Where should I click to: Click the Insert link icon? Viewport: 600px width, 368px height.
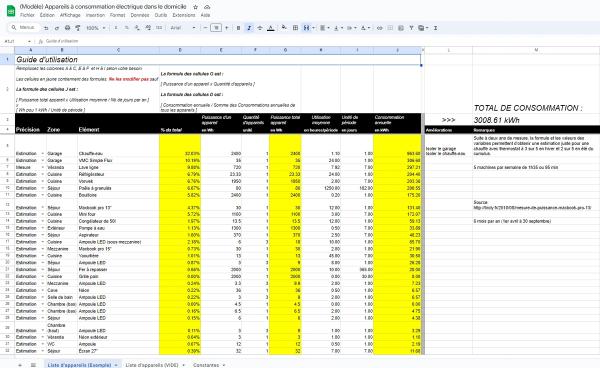coord(380,28)
